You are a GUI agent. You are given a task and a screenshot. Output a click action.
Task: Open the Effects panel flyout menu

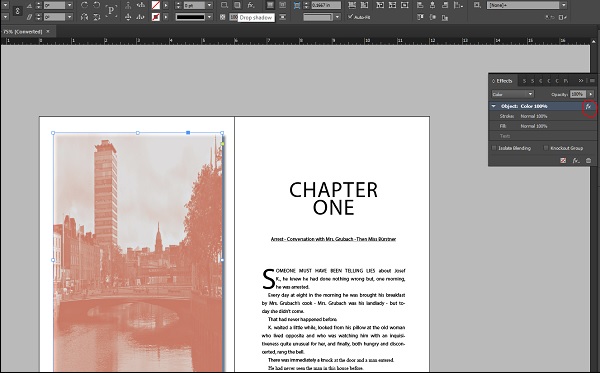pos(592,81)
